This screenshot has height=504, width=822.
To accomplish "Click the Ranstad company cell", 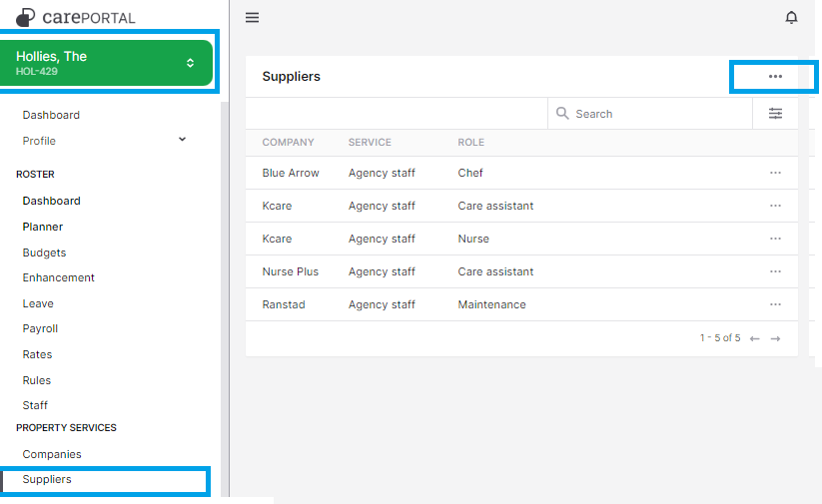I will tap(284, 304).
